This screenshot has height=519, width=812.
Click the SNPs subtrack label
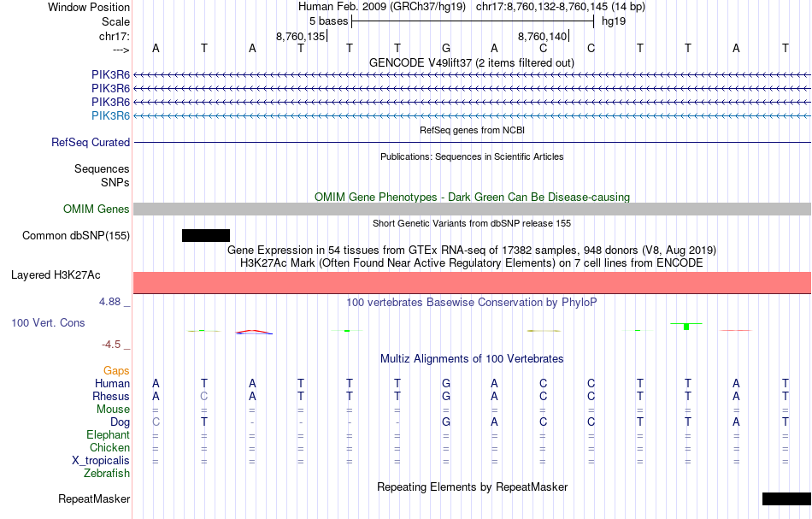115,183
